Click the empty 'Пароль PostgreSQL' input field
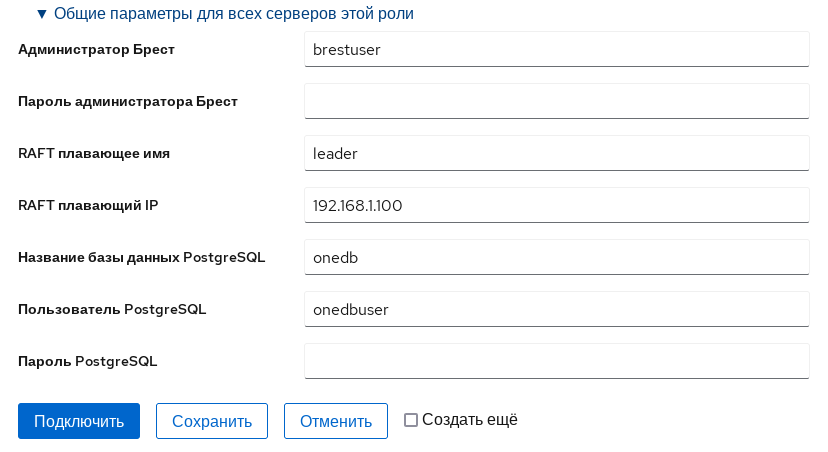This screenshot has height=452, width=828. (x=556, y=361)
